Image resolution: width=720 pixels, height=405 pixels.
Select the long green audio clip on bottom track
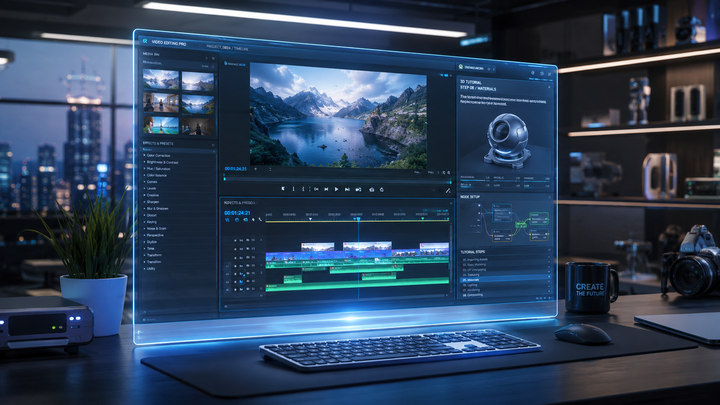pos(357,286)
